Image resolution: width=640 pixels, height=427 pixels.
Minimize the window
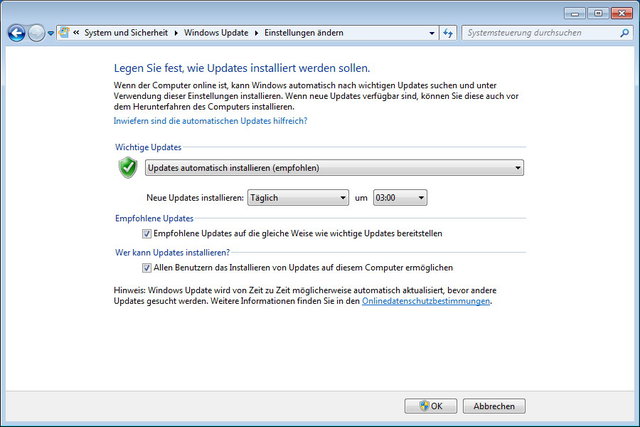(575, 13)
